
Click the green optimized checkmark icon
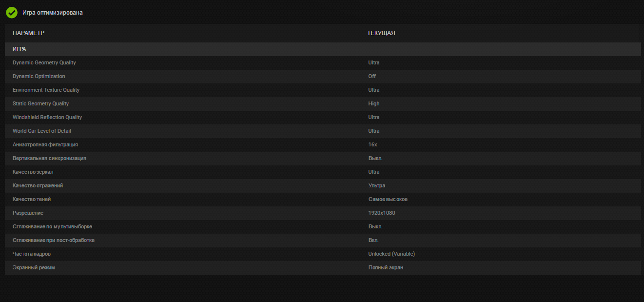(12, 13)
